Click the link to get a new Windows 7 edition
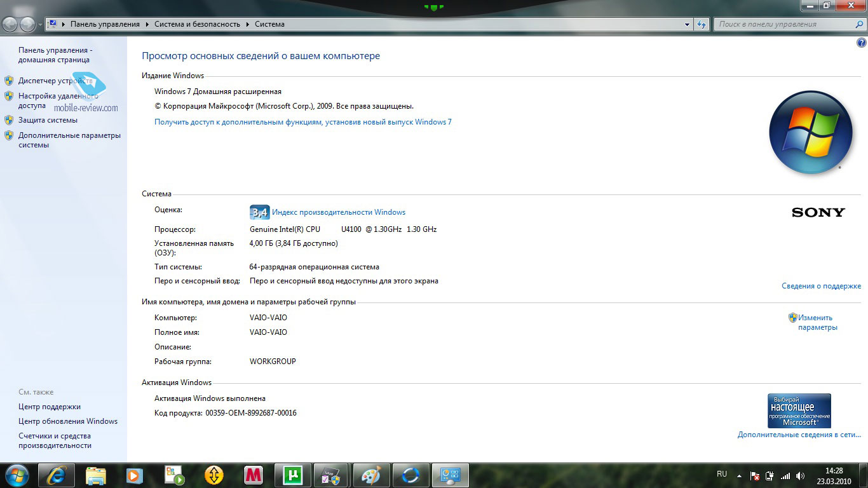This screenshot has height=488, width=868. (x=303, y=121)
